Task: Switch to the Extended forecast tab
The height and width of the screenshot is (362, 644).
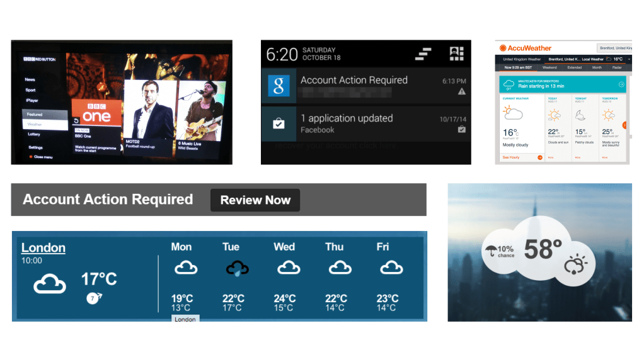Action: coord(574,67)
